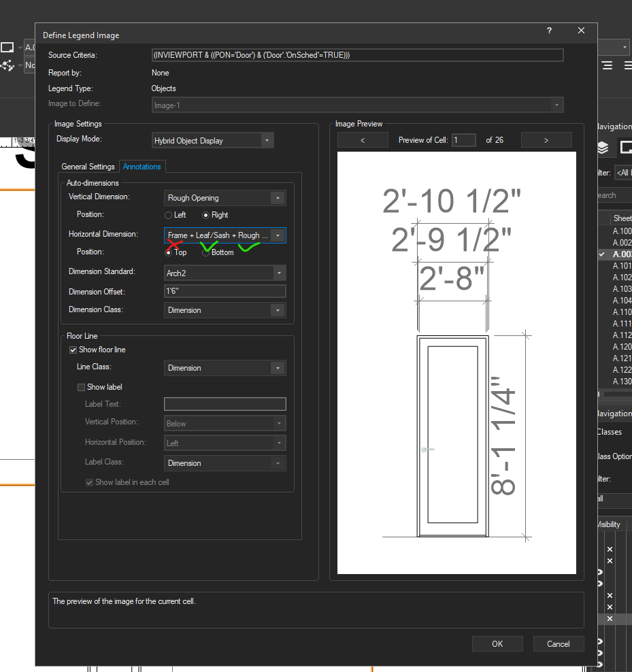The height and width of the screenshot is (672, 632).
Task: Select the rectangle tool in the top-left toolbar
Action: [x=8, y=47]
